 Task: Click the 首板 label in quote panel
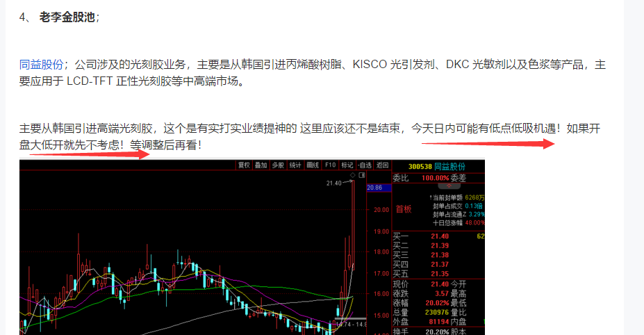404,209
